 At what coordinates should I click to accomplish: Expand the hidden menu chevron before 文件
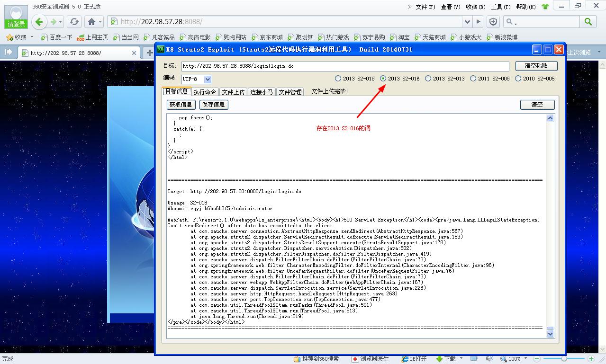coord(410,7)
